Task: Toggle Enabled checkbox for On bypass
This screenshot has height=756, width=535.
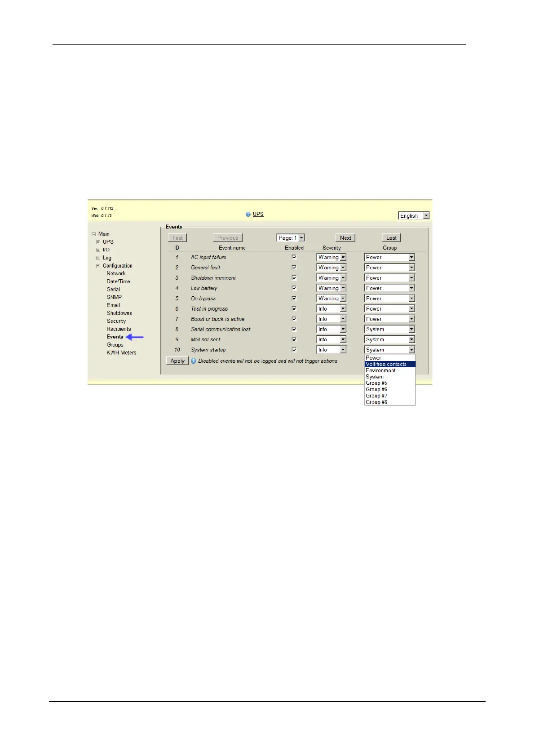Action: pyautogui.click(x=294, y=299)
